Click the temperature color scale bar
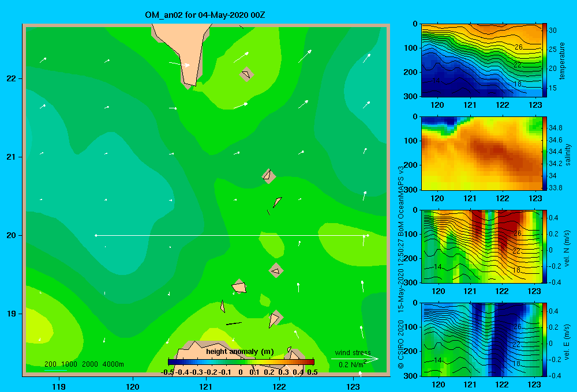 pos(545,61)
